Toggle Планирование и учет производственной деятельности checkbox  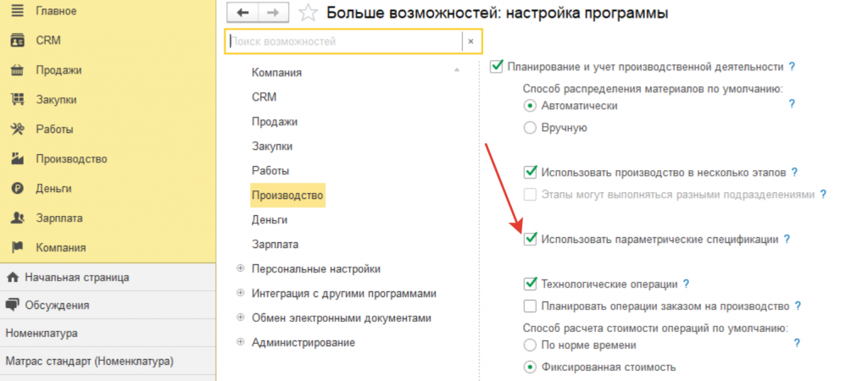click(497, 66)
